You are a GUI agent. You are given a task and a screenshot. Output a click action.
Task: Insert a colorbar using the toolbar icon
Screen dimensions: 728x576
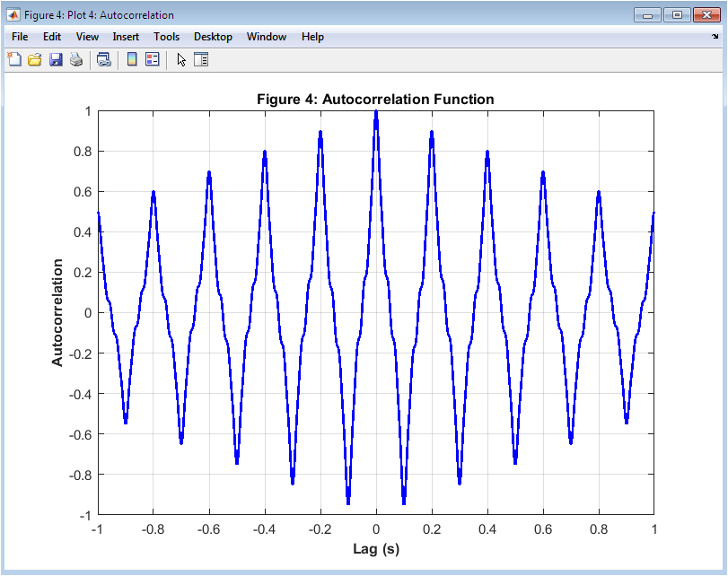(132, 59)
